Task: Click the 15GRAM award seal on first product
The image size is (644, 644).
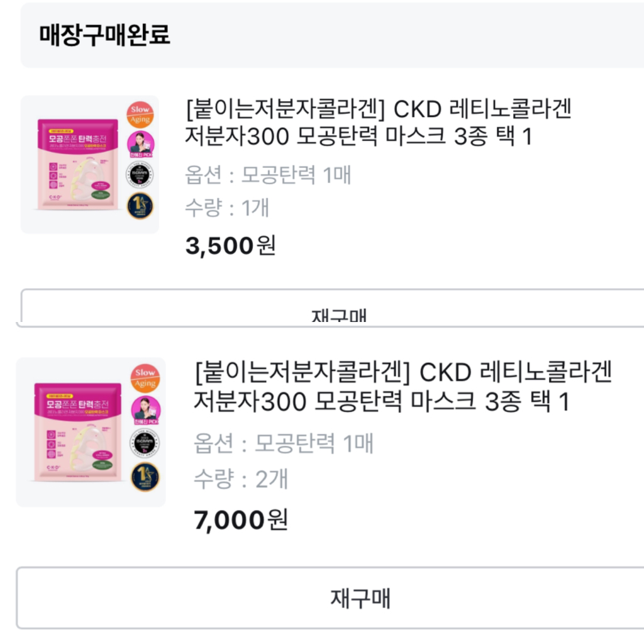Action: point(139,175)
